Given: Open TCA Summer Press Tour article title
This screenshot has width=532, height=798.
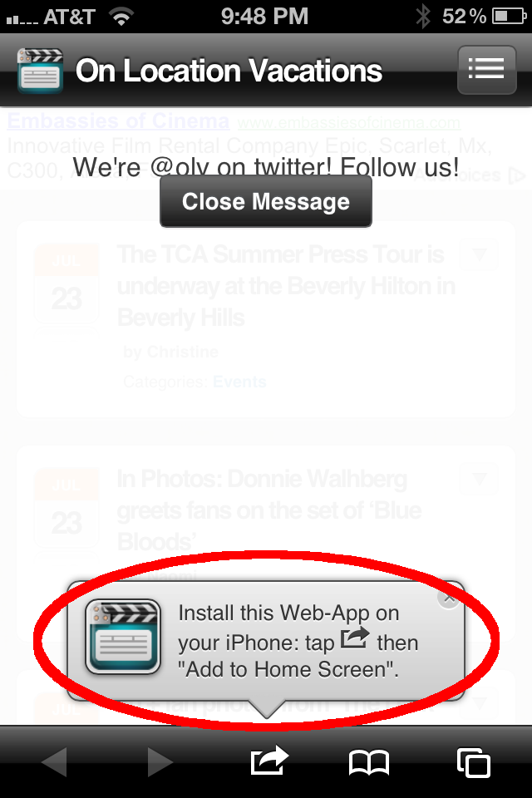Looking at the screenshot, I should coord(286,286).
